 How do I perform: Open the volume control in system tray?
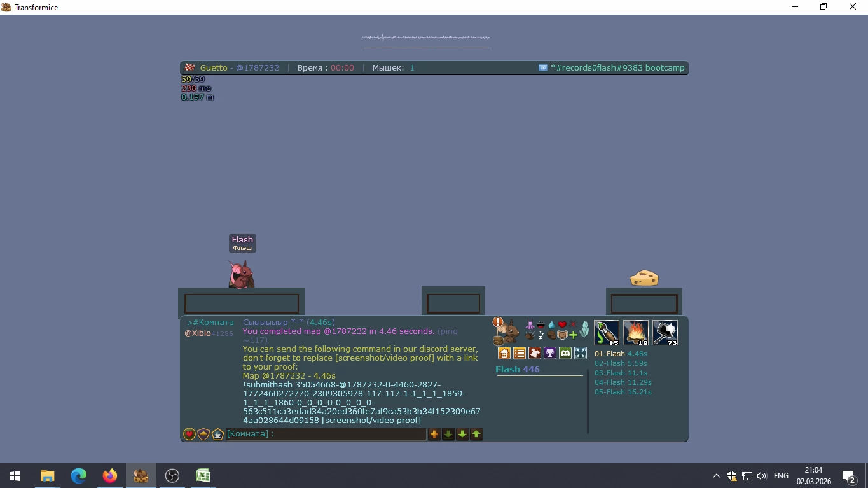[762, 475]
